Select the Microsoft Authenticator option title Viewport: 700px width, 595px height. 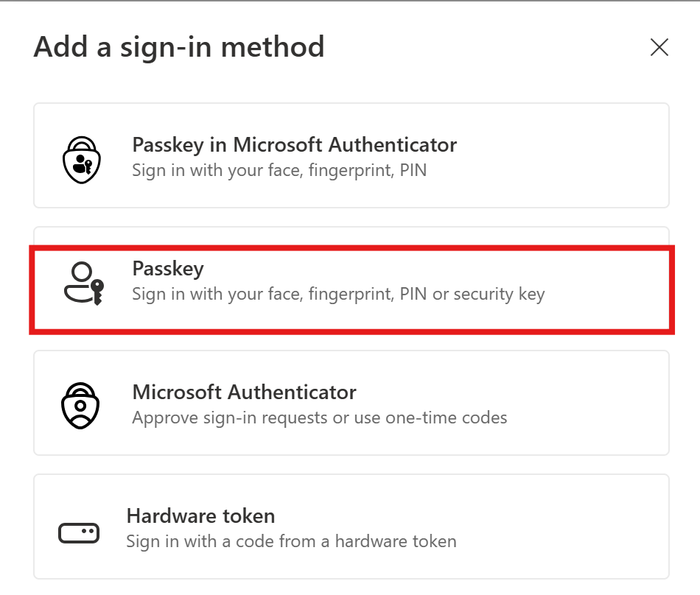pos(244,392)
